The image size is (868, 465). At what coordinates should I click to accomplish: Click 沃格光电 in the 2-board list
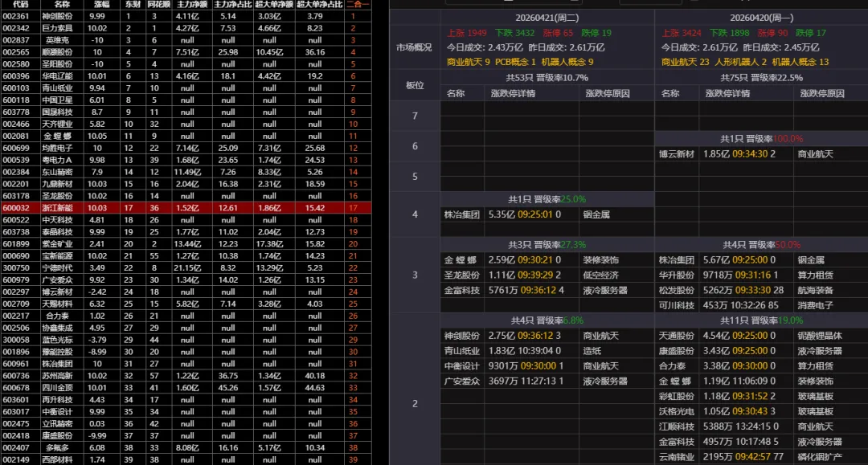pyautogui.click(x=677, y=411)
